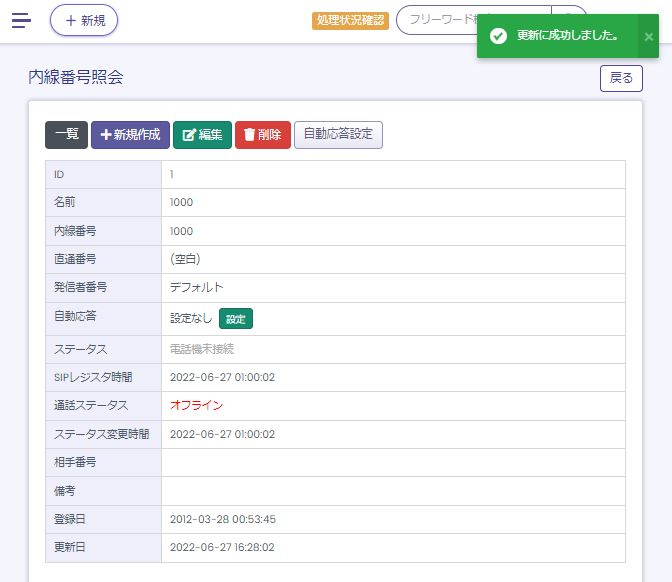Image resolution: width=672 pixels, height=582 pixels.
Task: Click the green success checkmark icon
Action: (498, 36)
